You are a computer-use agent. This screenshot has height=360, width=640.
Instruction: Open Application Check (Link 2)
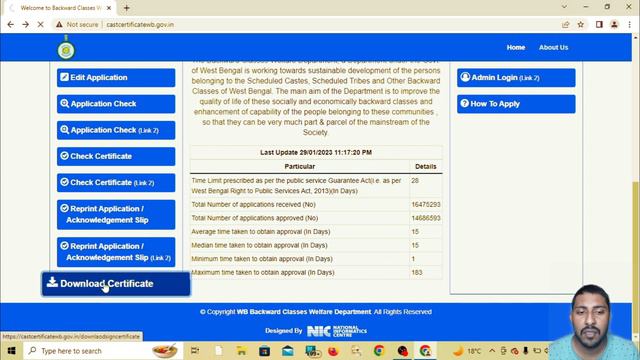click(116, 130)
